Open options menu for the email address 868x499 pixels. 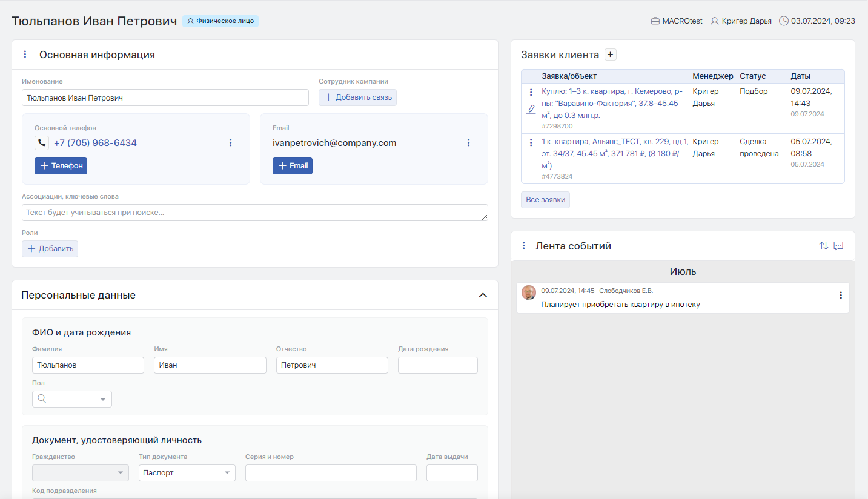coord(468,143)
